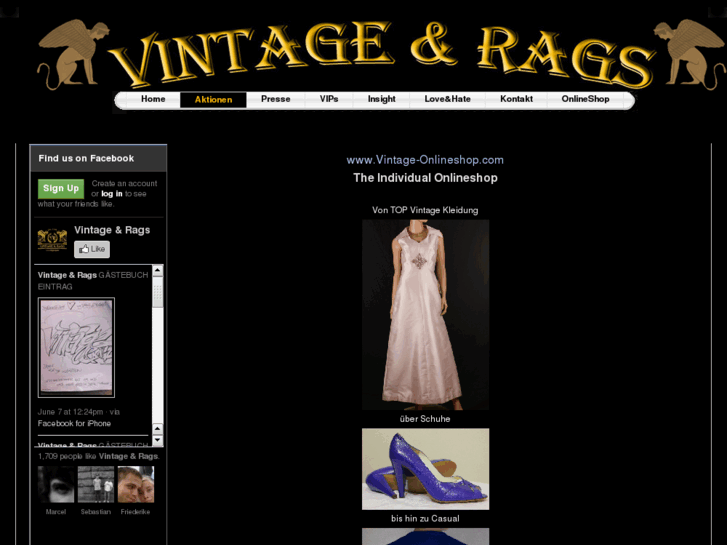
Task: Go to OnlineShop in the navigation
Action: (585, 99)
